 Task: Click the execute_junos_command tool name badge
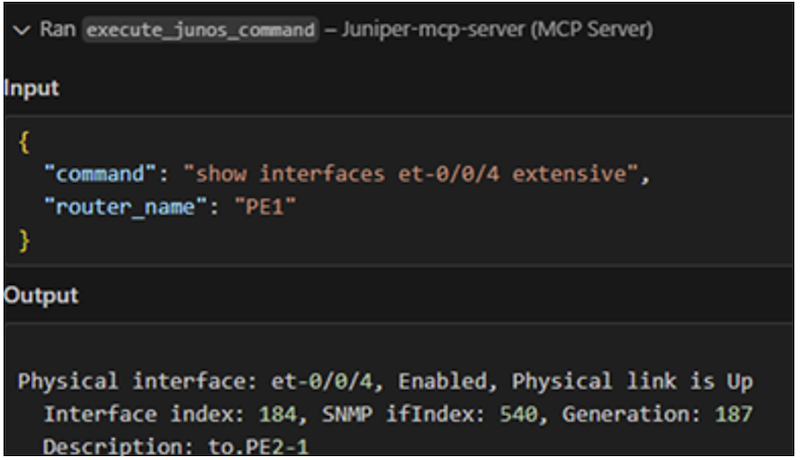[x=199, y=30]
